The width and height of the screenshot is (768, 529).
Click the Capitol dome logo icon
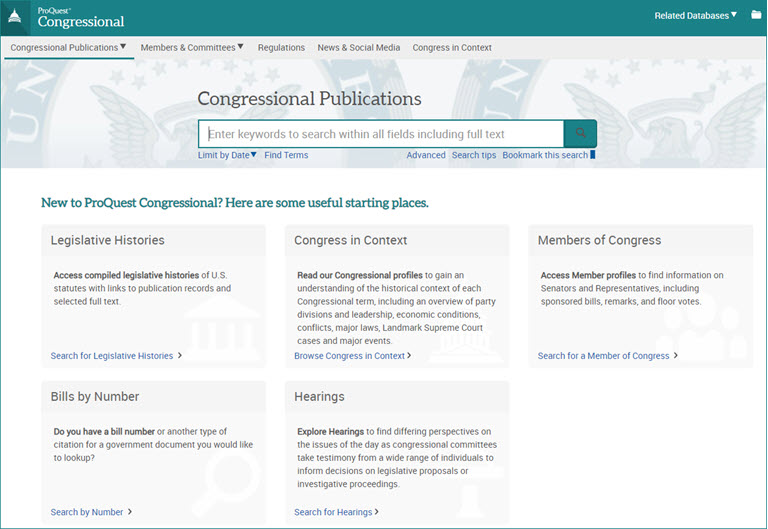tap(15, 17)
